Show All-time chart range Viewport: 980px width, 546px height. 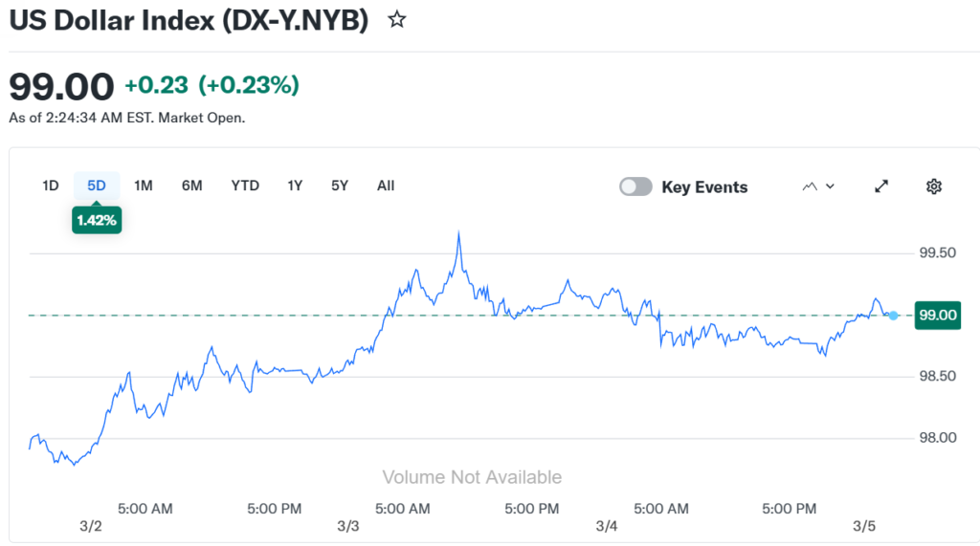(386, 186)
